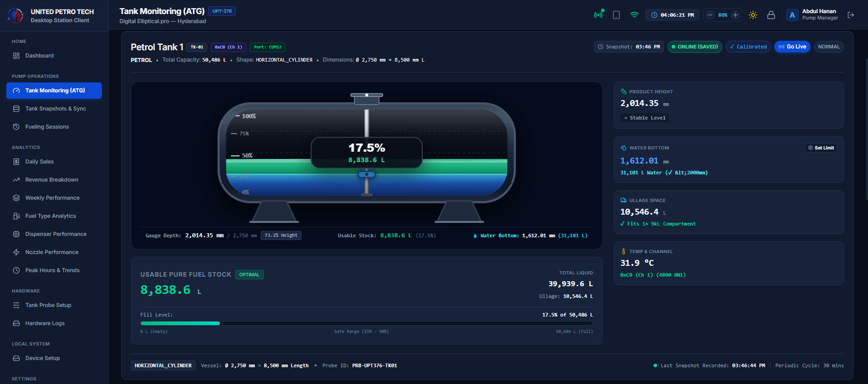
Task: Click the live broadcast signal icon in header
Action: click(598, 15)
